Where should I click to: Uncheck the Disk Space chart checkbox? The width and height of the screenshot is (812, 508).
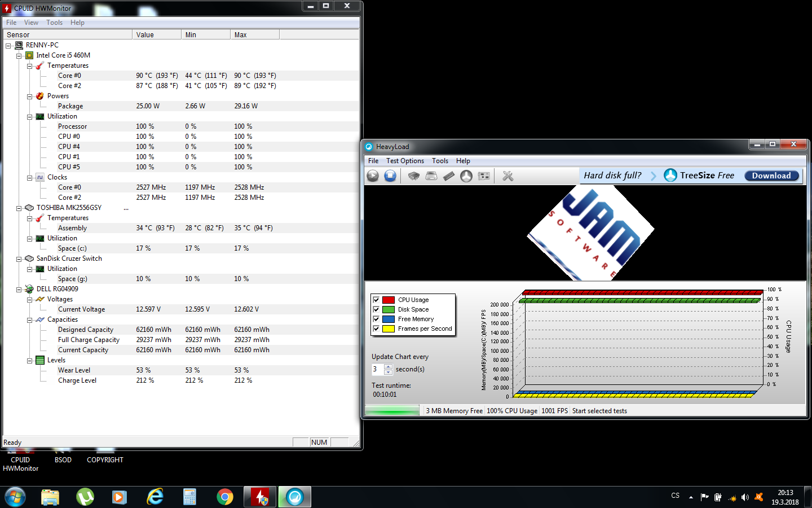376,309
